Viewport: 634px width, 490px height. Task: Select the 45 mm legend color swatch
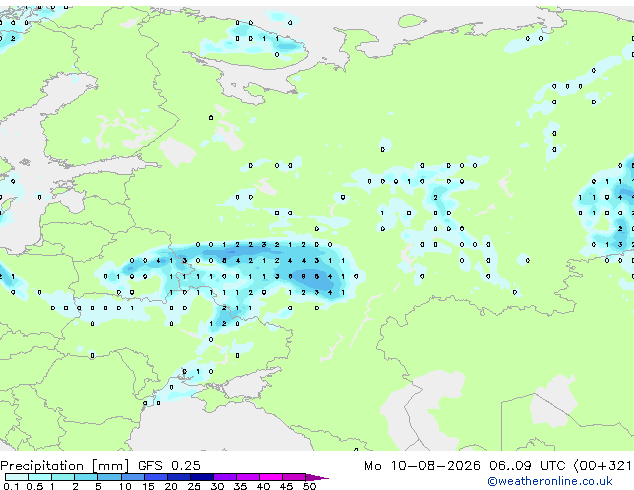(x=294, y=477)
